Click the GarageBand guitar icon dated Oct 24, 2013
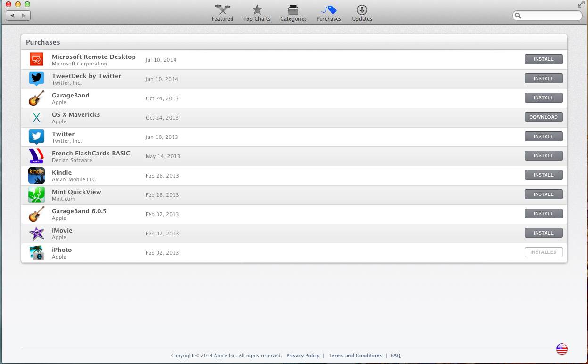Viewport: 588px width, 364px height. (36, 98)
